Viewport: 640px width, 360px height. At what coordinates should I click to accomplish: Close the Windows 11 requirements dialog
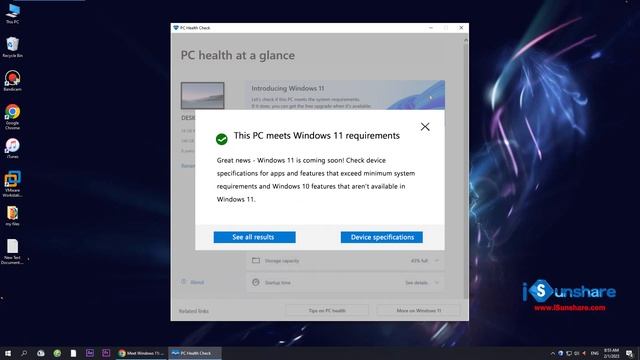click(425, 127)
